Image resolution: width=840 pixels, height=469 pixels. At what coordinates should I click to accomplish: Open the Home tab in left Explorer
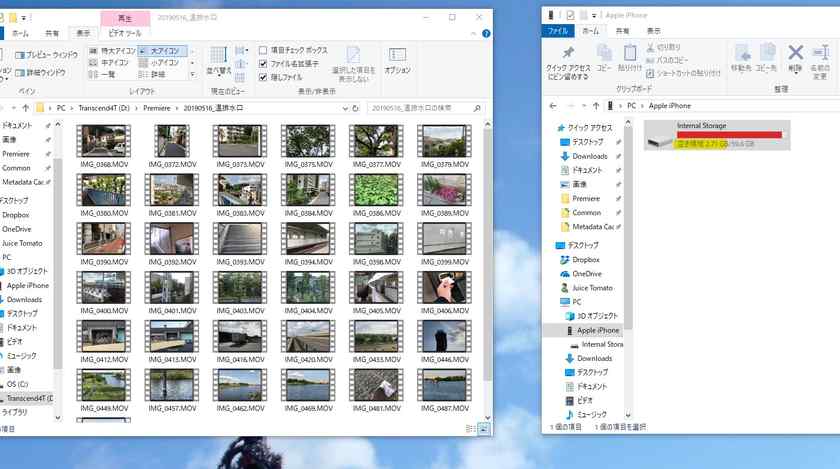20,33
